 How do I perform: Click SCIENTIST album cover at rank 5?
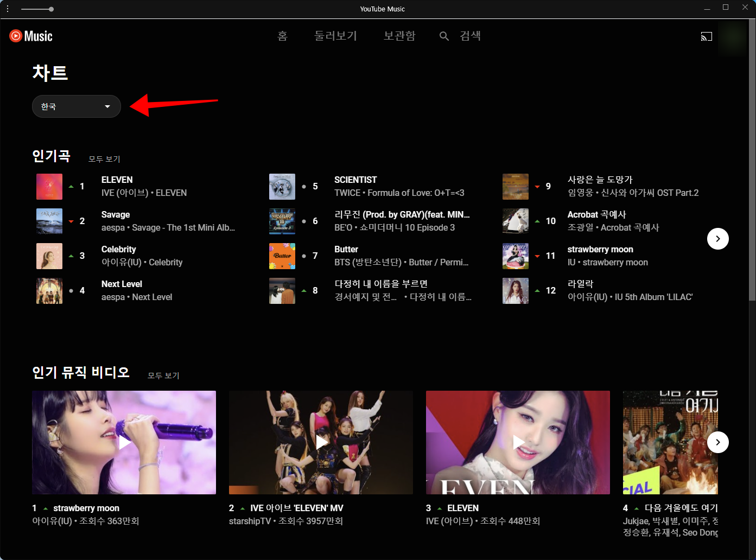(x=282, y=187)
